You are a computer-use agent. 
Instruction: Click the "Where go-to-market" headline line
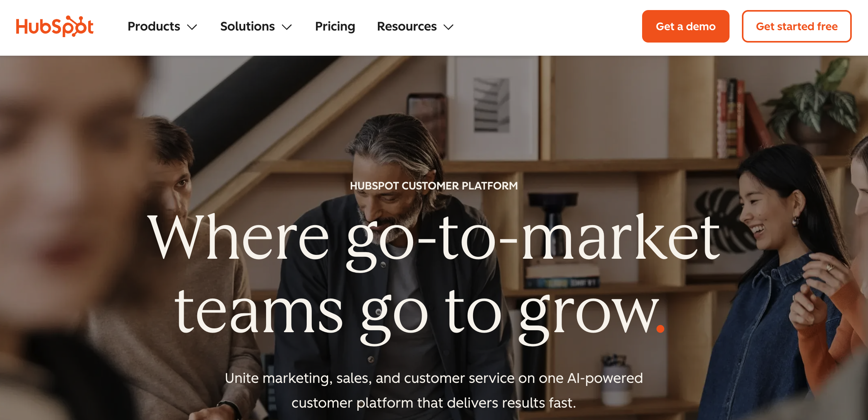434,238
